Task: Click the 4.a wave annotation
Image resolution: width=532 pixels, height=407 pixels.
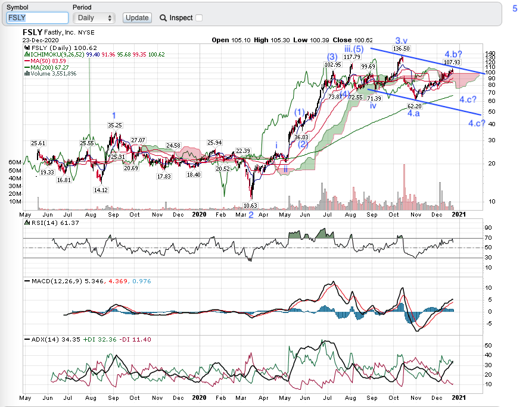Action: 415,113
